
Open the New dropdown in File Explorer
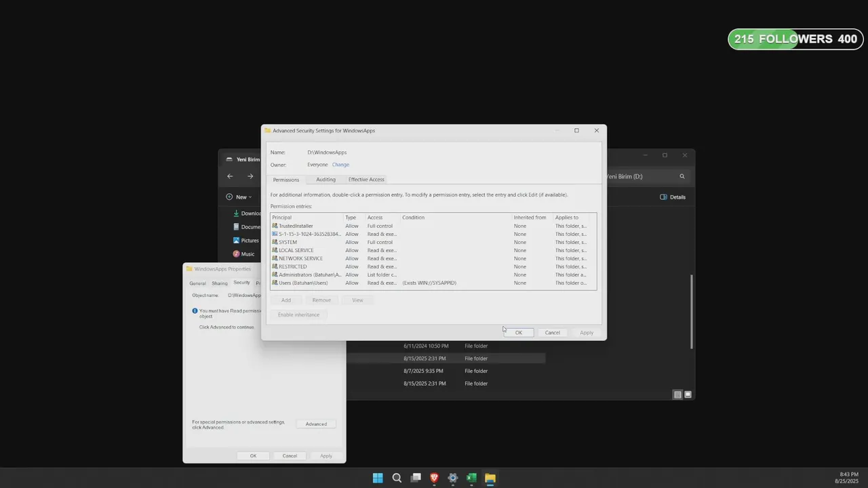(239, 197)
